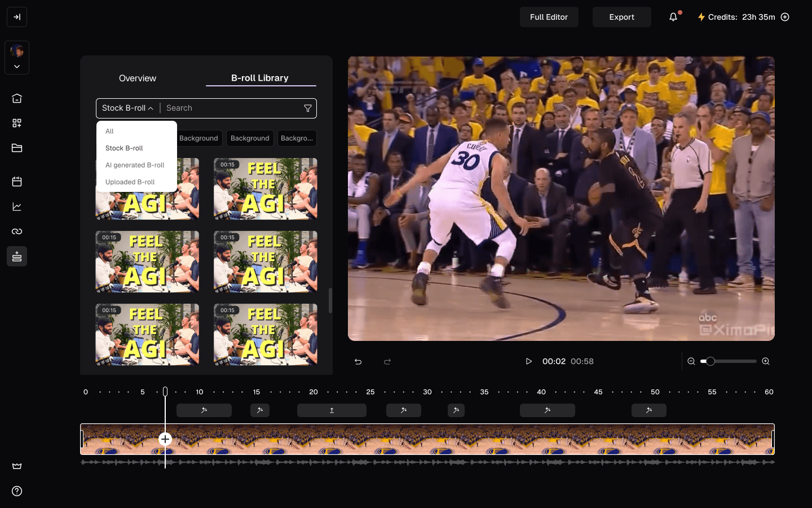Select the magic wand B-roll chip near 32s

[456, 410]
